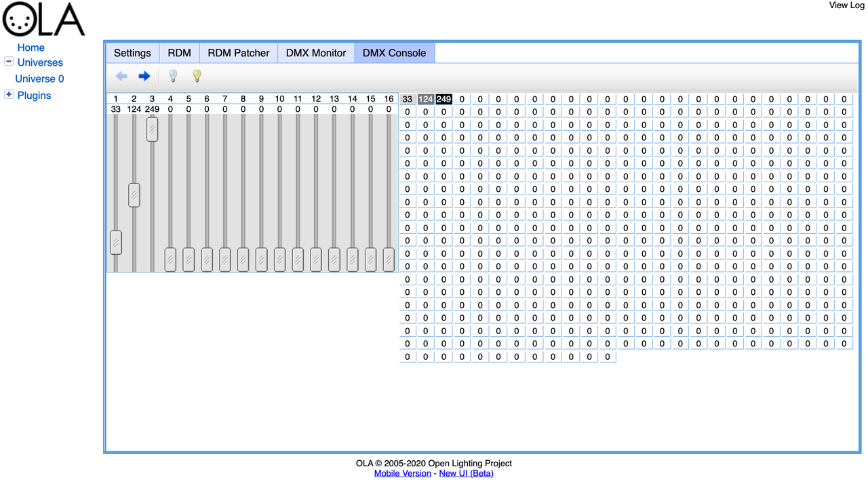The image size is (868, 488).
Task: Collapse the Universes tree node
Action: (9, 62)
